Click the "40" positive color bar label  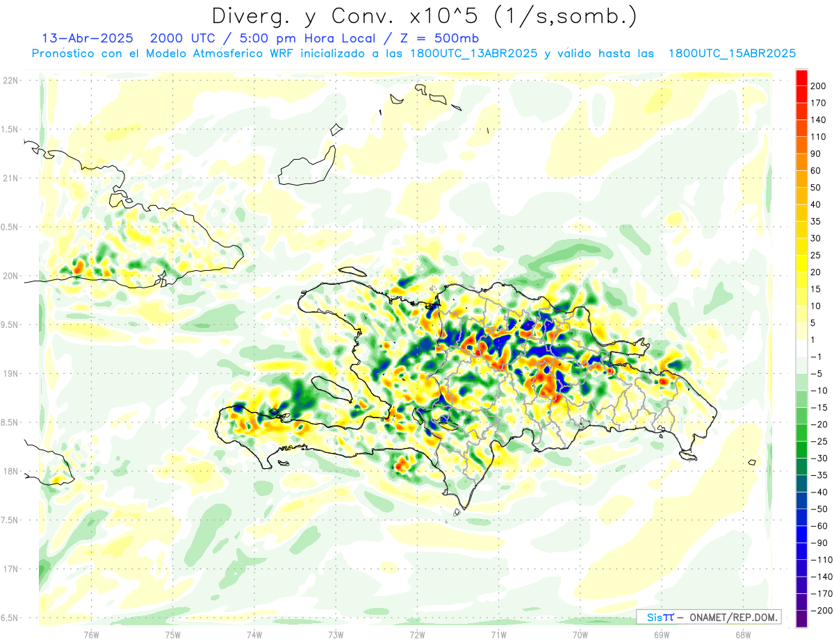pos(816,204)
